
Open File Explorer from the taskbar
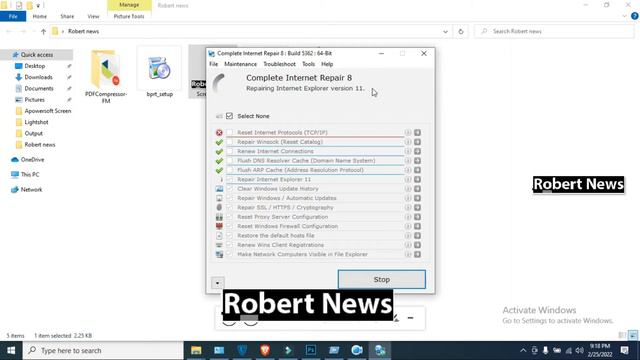196,350
